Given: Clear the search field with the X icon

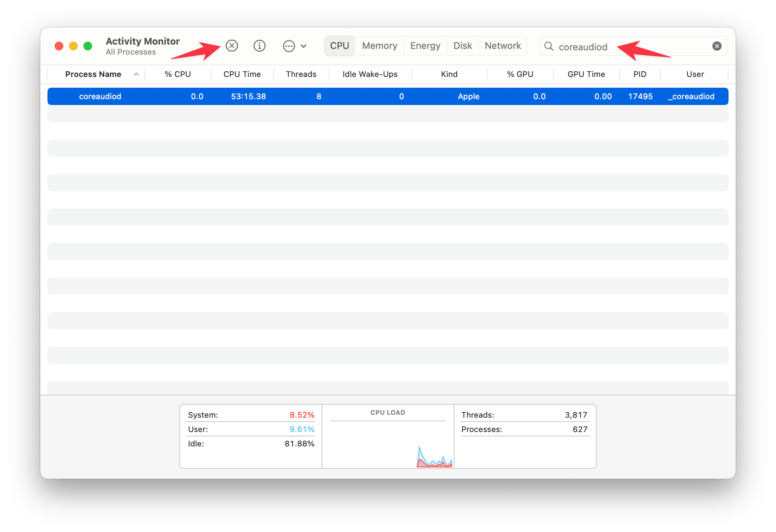Looking at the screenshot, I should pyautogui.click(x=716, y=46).
